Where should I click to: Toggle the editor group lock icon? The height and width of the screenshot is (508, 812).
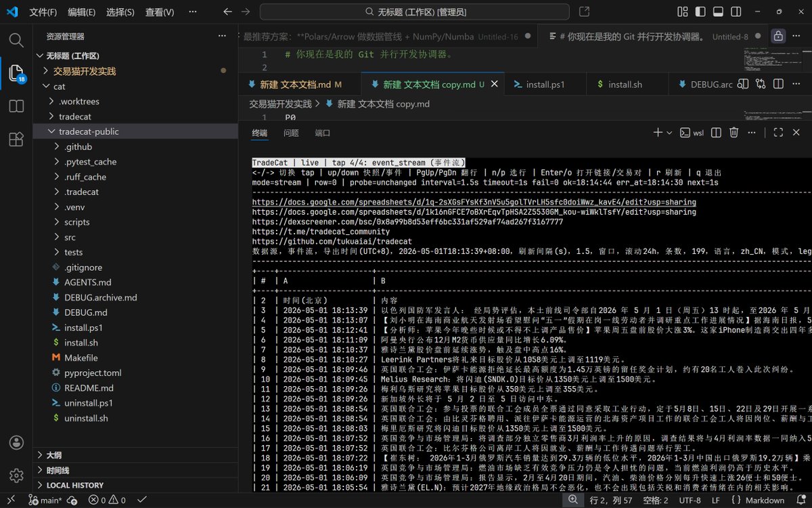click(x=779, y=37)
